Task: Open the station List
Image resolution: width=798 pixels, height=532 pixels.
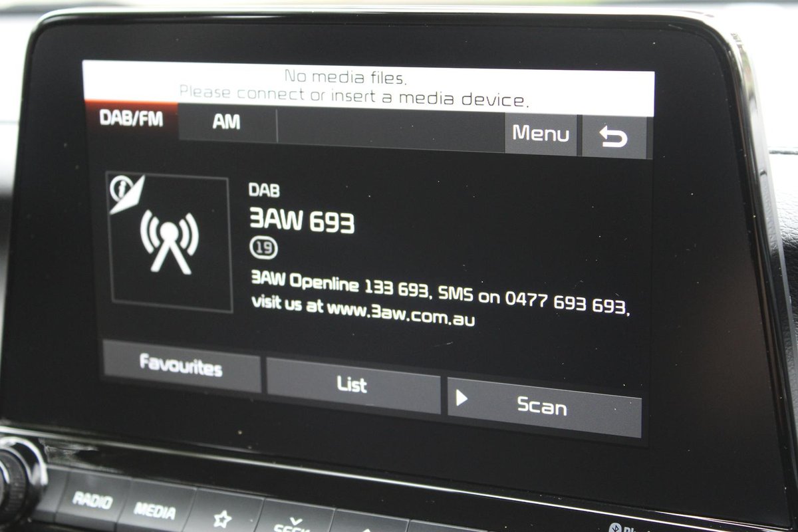Action: [352, 384]
